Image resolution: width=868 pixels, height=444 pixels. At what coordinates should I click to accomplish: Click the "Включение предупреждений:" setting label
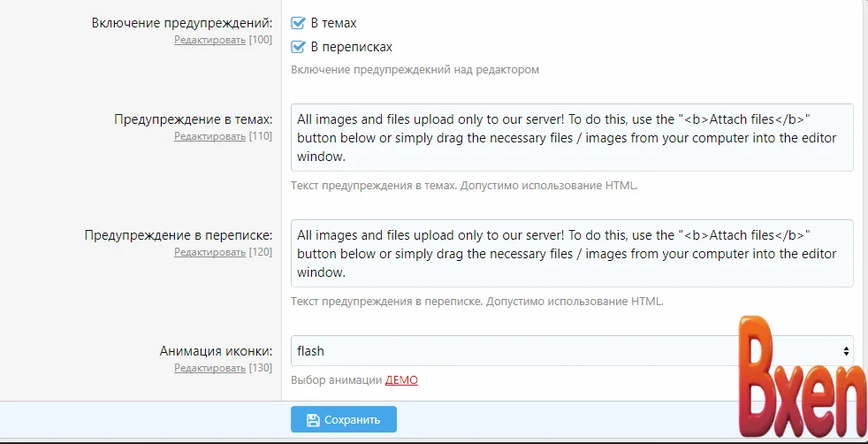click(x=181, y=23)
